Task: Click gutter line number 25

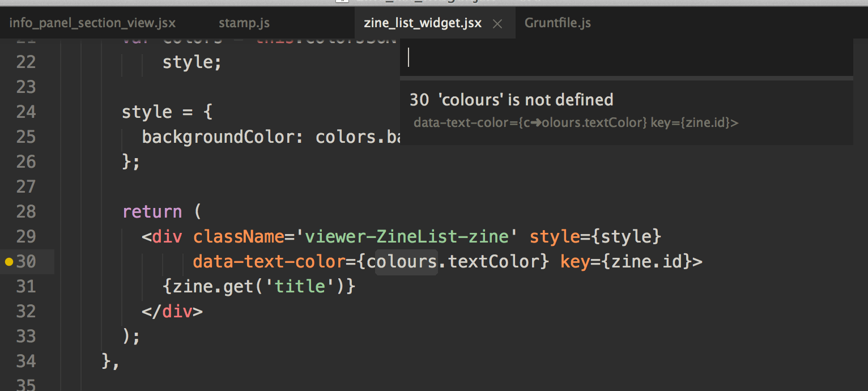Action: click(x=26, y=137)
